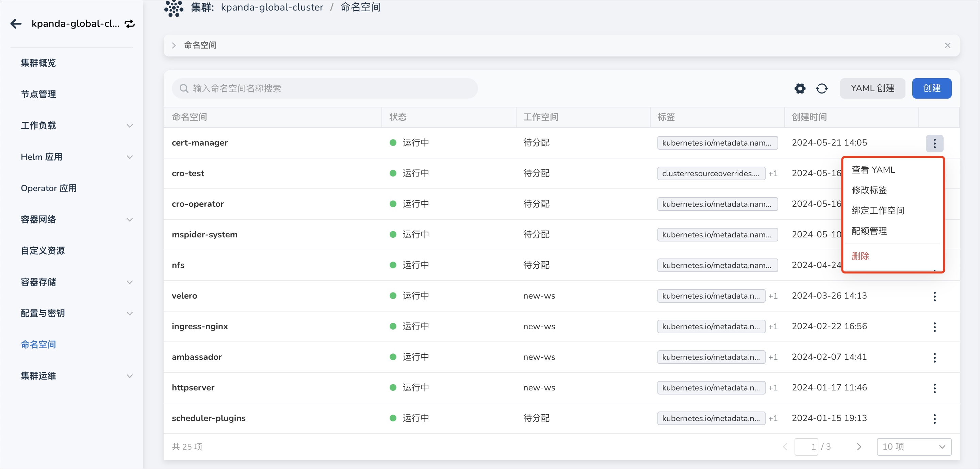Open 节点管理 in sidebar
This screenshot has width=980, height=469.
pos(38,94)
